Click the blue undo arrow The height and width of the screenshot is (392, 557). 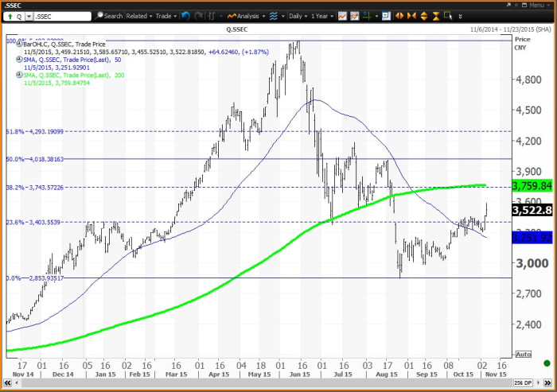[x=185, y=15]
